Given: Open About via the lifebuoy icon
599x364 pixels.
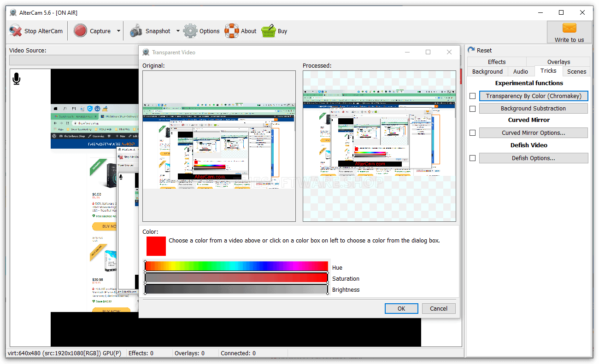Looking at the screenshot, I should (x=232, y=31).
